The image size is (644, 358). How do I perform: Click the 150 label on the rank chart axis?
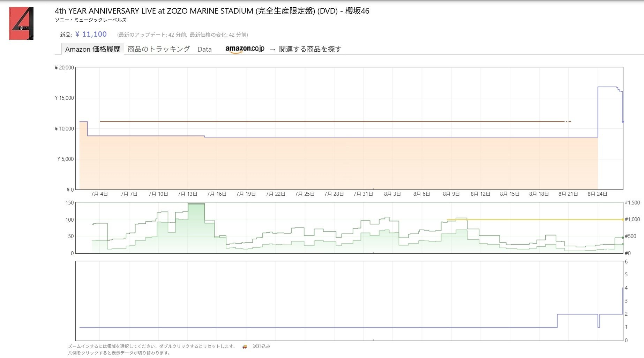[70, 203]
